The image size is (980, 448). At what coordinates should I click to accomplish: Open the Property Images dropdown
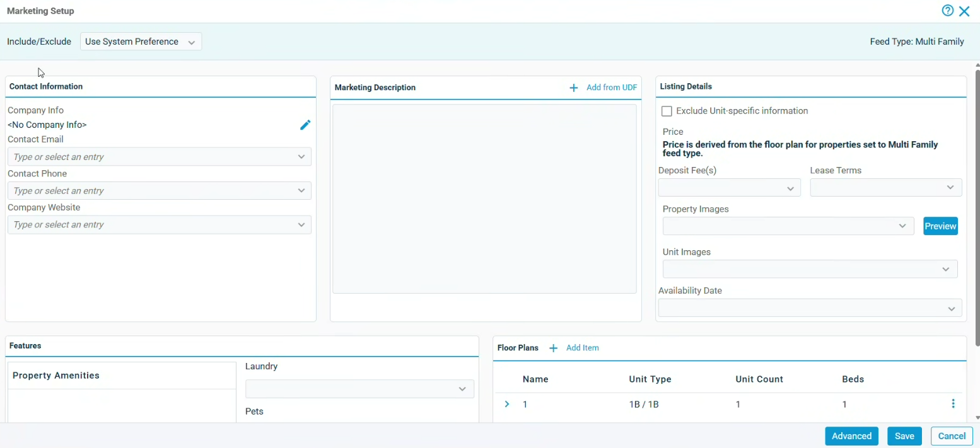pyautogui.click(x=788, y=226)
